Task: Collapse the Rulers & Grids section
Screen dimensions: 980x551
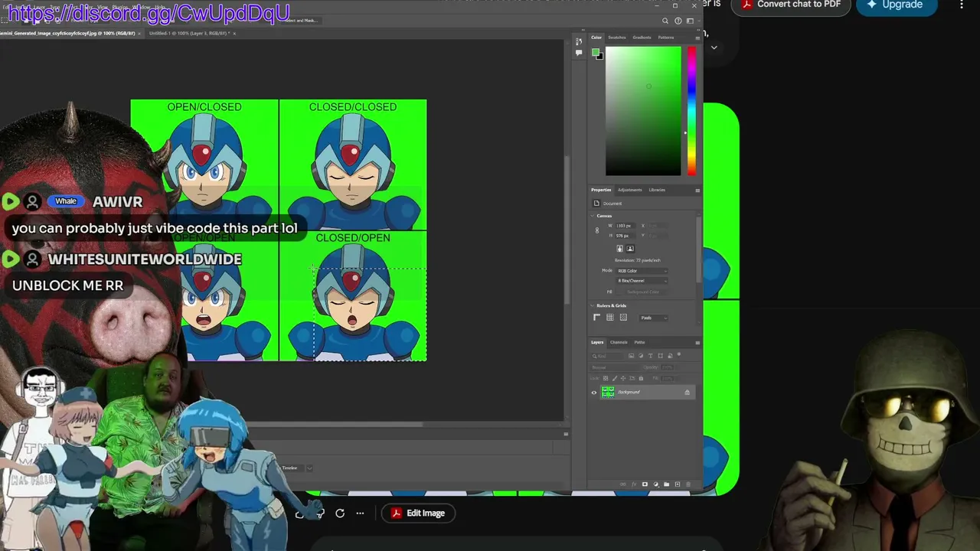Action: (x=593, y=306)
